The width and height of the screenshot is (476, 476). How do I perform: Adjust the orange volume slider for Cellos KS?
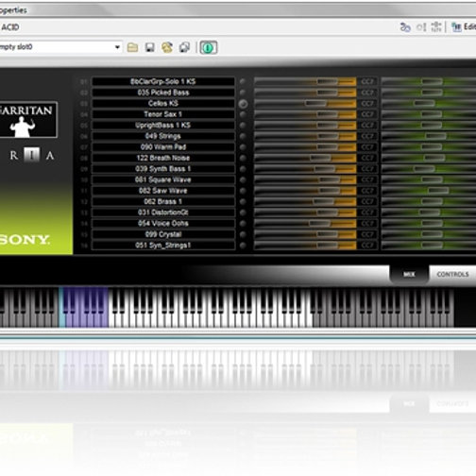(316, 104)
